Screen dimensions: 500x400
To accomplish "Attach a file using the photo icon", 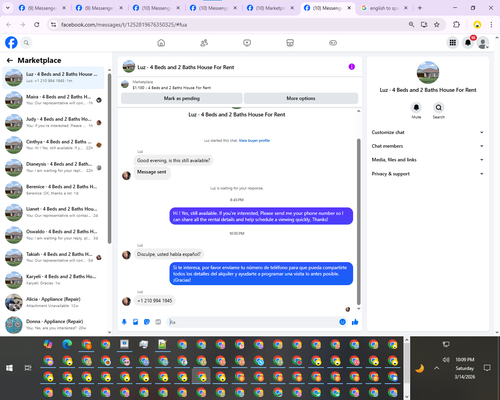I will 135,322.
